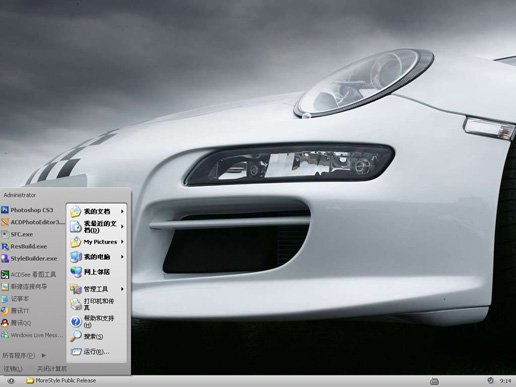
Task: Open 记事本 notepad via its icon
Action: pyautogui.click(x=5, y=299)
